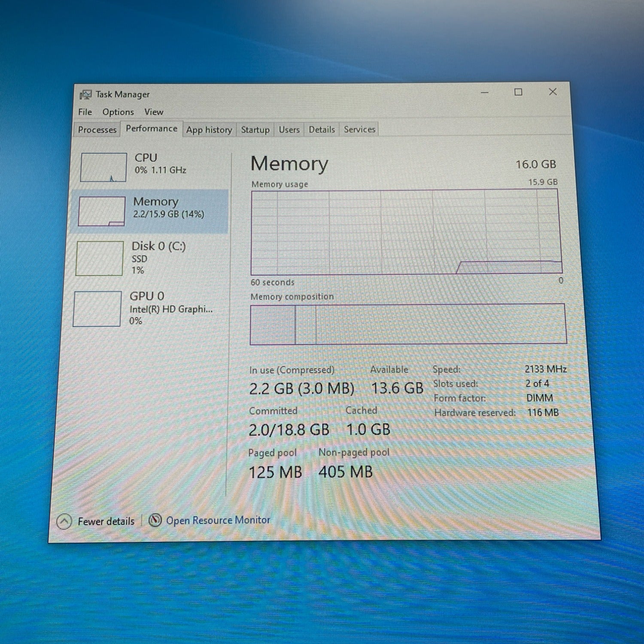The image size is (644, 644).
Task: Maximize the Task Manager window
Action: click(x=518, y=92)
